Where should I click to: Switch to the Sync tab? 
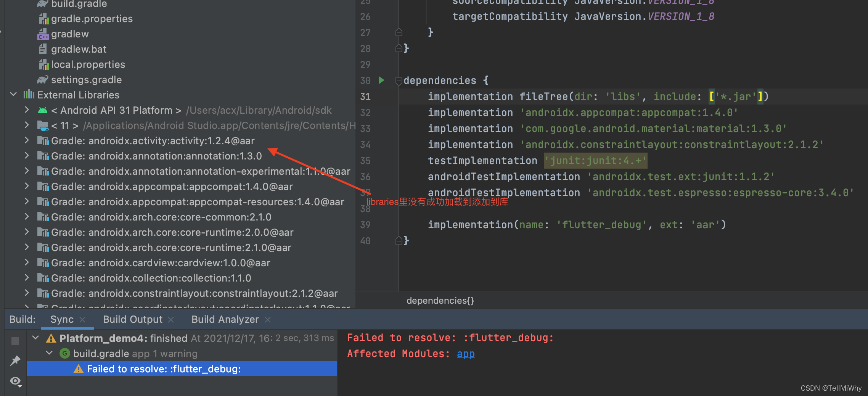tap(62, 319)
